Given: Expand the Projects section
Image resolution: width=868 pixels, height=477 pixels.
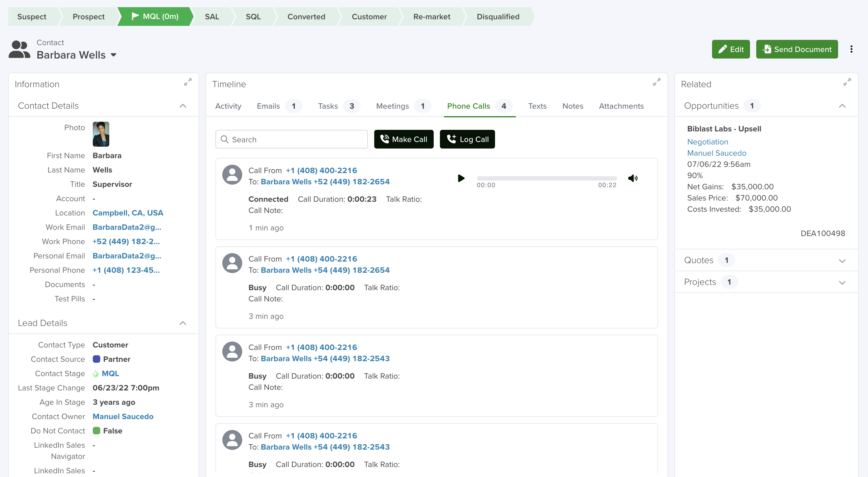Looking at the screenshot, I should [x=842, y=283].
